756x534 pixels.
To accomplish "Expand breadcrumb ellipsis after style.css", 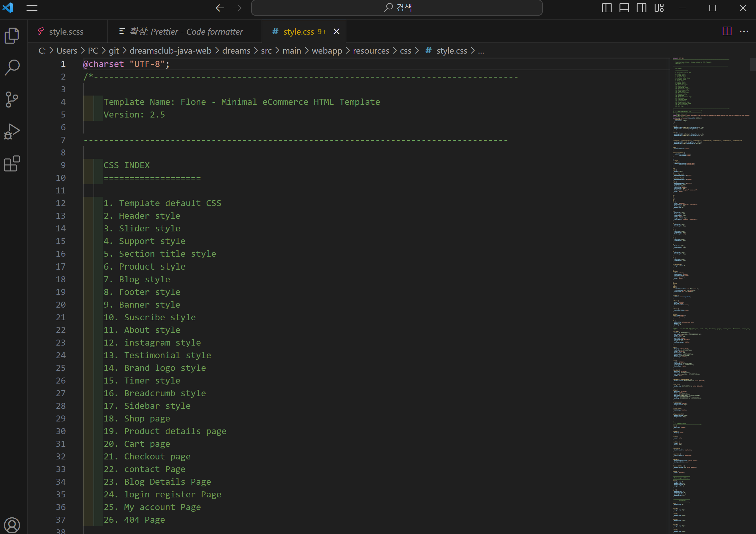I will tap(481, 51).
